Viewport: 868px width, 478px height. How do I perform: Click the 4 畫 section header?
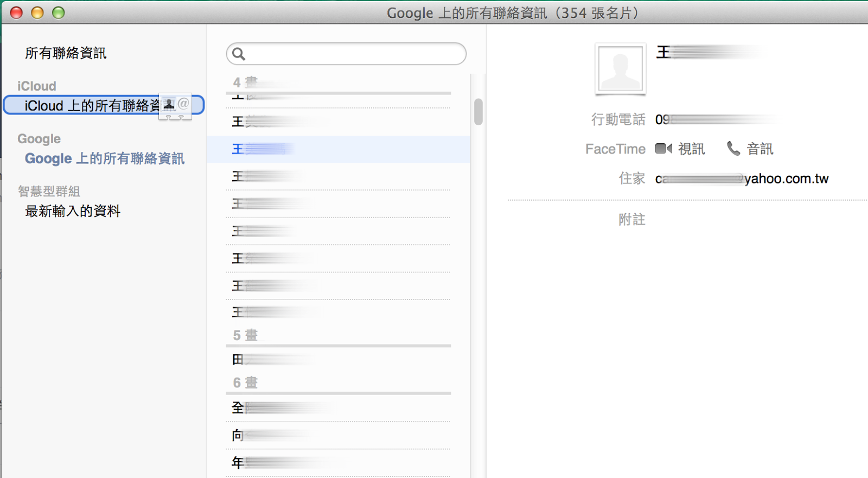pos(245,82)
